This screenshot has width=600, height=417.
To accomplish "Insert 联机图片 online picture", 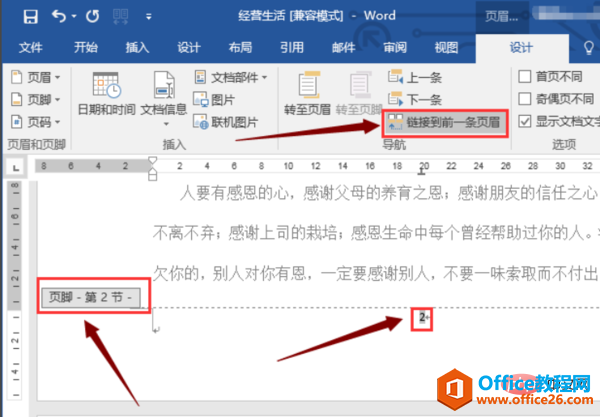I will 226,122.
